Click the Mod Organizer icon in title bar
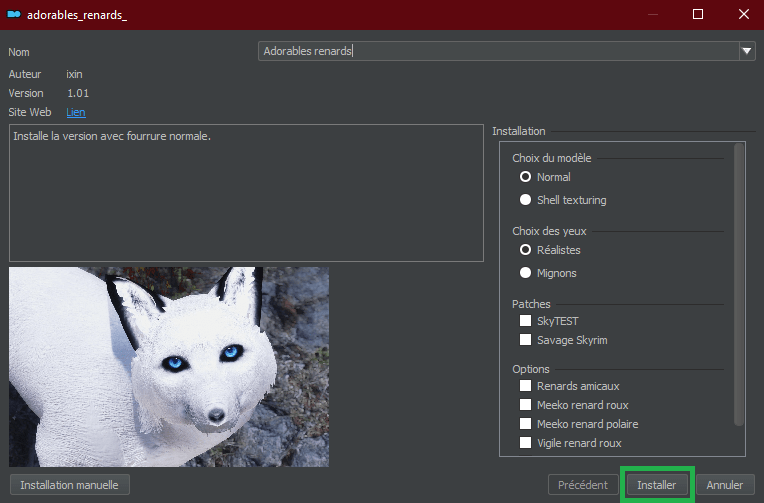Image resolution: width=764 pixels, height=503 pixels. point(14,15)
